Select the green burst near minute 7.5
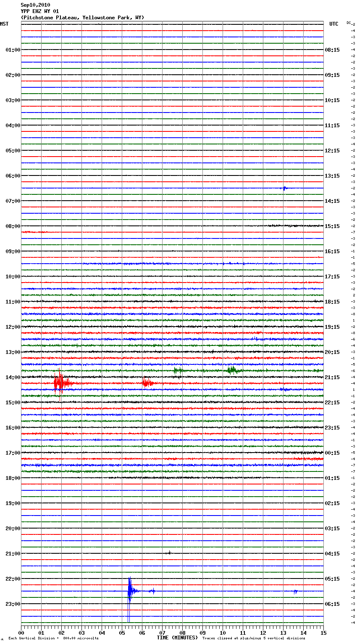Viewport: 357px width, 644px height. pyautogui.click(x=178, y=370)
